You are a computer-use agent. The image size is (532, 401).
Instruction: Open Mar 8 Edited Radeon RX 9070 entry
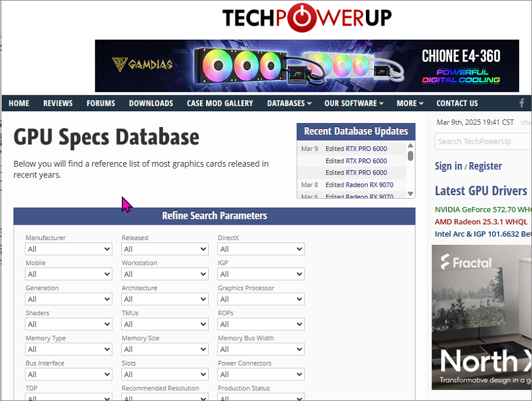(359, 185)
